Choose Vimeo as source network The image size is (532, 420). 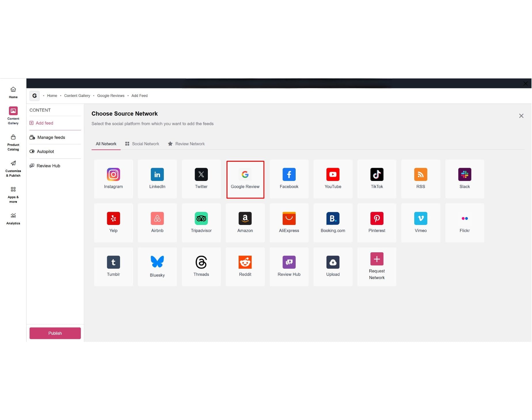(x=421, y=223)
